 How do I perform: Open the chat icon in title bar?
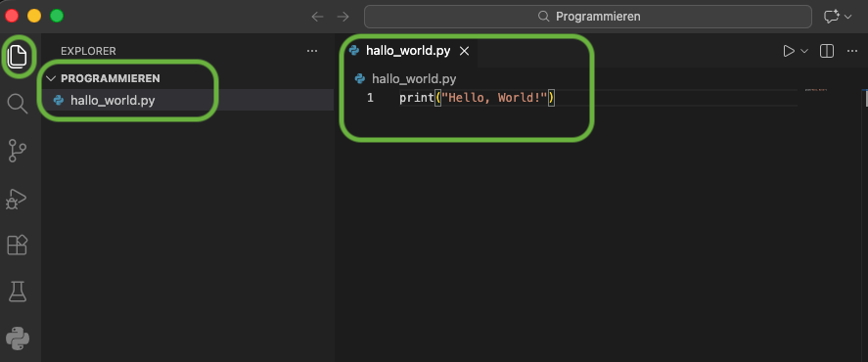(x=832, y=17)
